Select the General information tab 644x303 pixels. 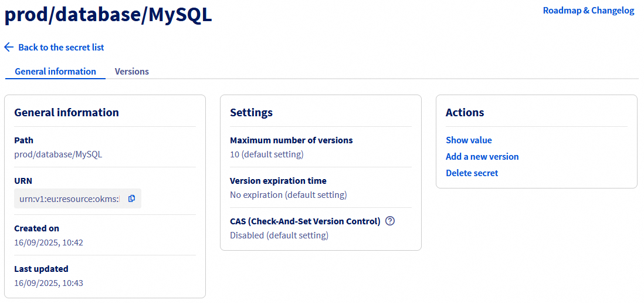55,72
